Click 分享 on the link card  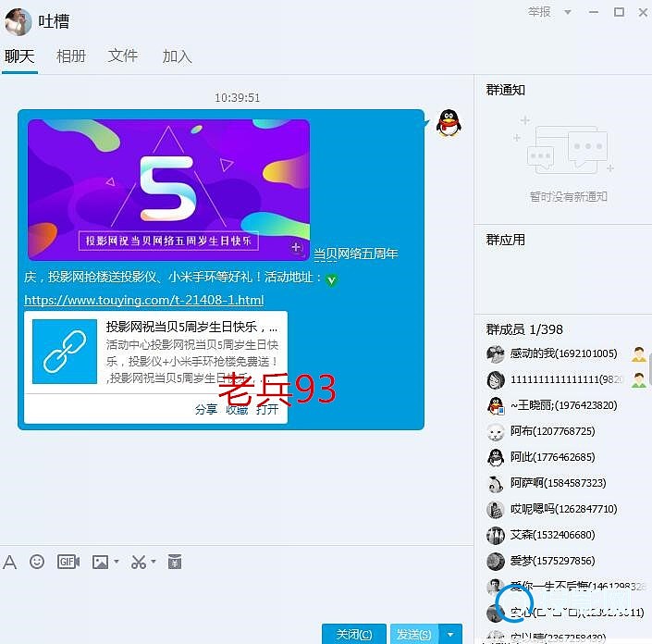click(x=206, y=409)
